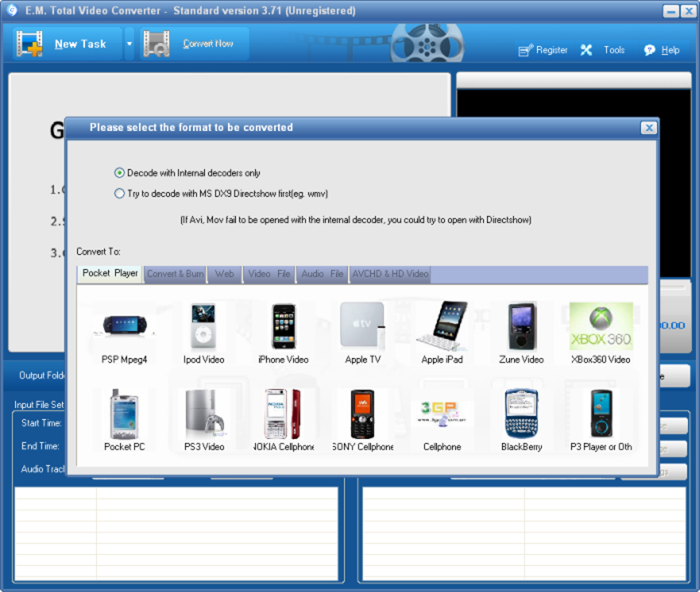Open the Web tab

(x=224, y=274)
